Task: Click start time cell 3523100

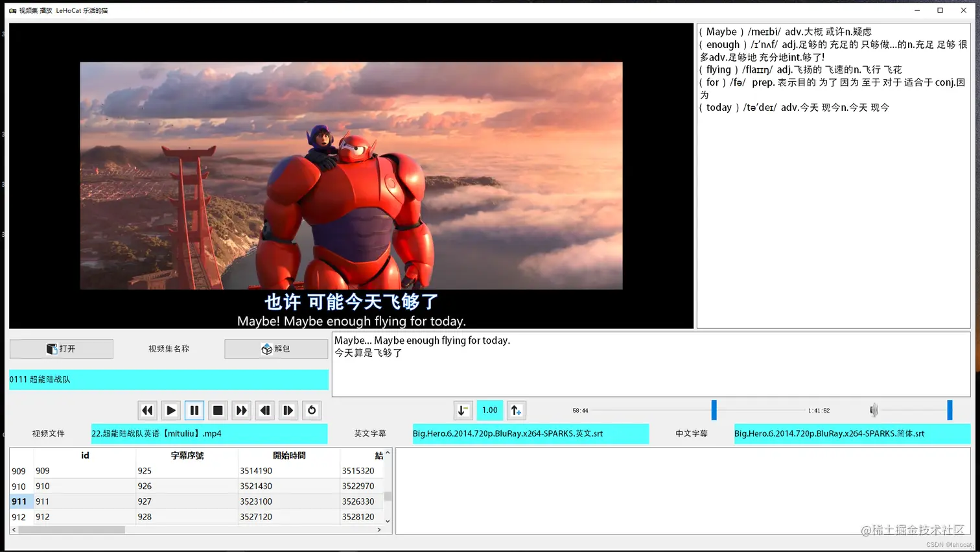Action: coord(289,501)
